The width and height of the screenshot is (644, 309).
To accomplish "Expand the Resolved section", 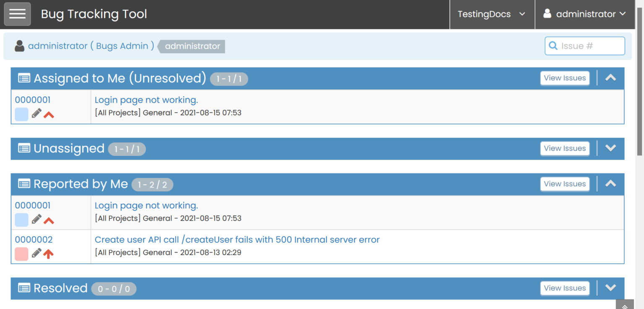I will [610, 288].
